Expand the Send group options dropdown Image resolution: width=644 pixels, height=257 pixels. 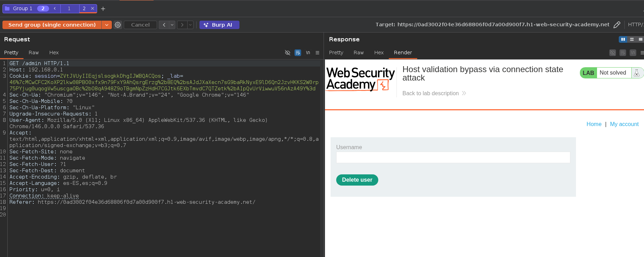107,25
